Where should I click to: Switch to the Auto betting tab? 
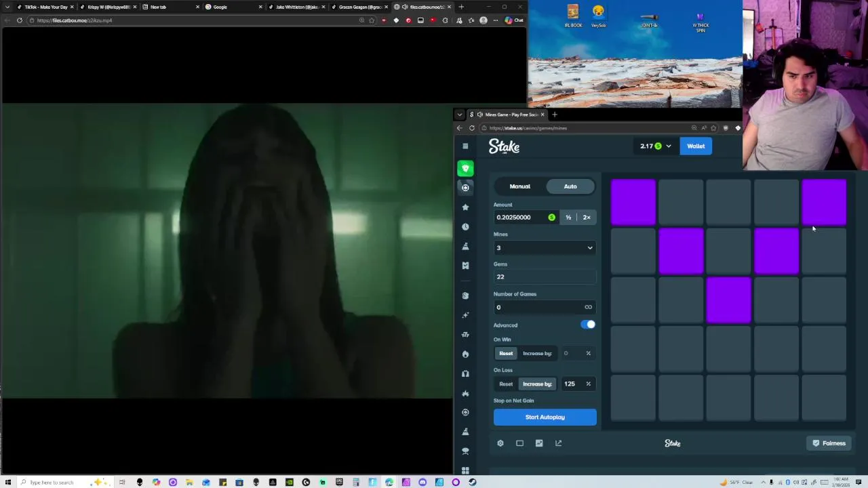570,186
